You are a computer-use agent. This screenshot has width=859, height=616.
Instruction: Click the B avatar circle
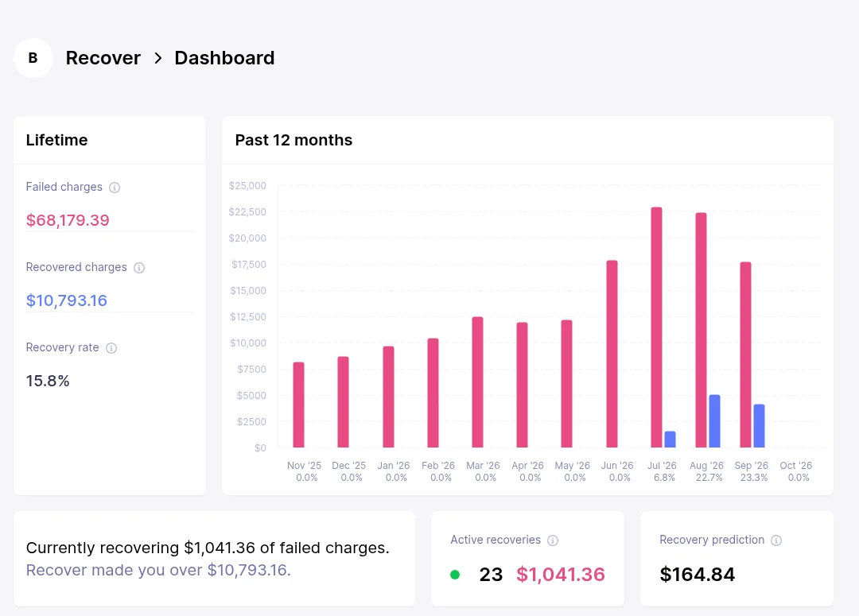coord(33,58)
